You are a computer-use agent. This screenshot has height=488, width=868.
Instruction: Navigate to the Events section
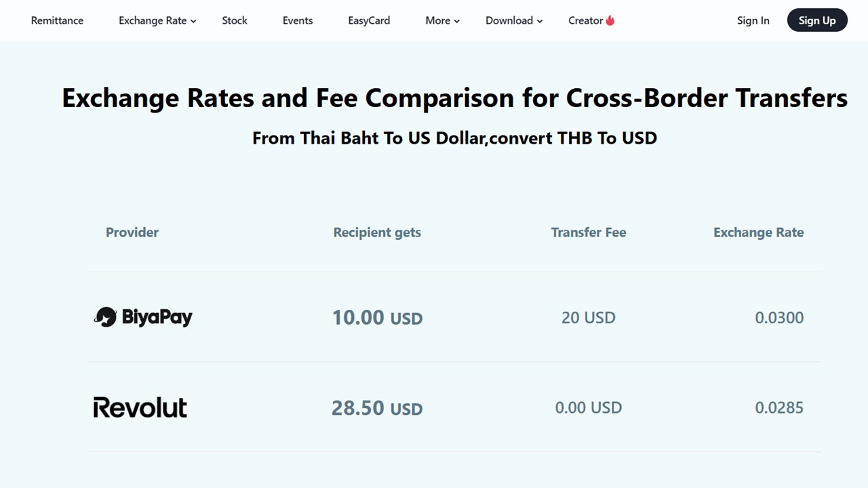[x=298, y=20]
